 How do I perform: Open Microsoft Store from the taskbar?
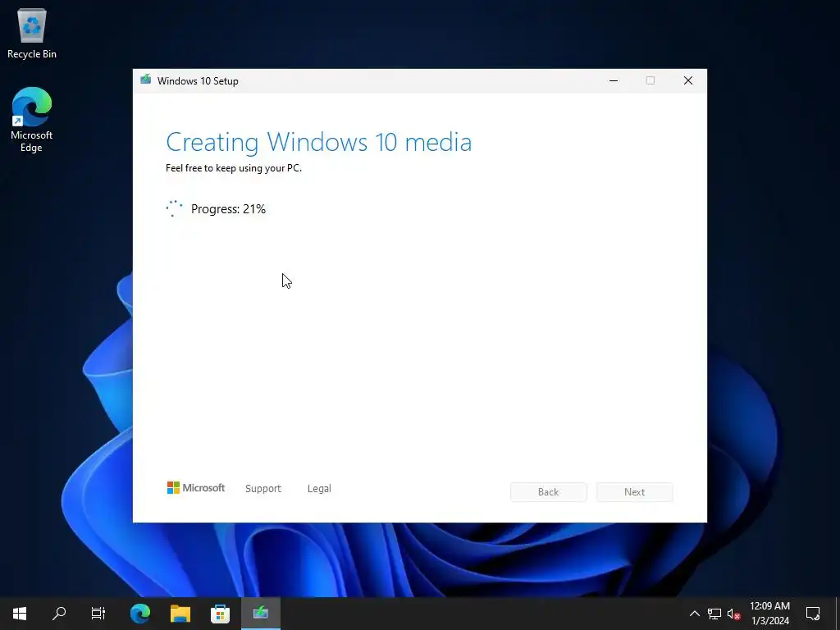click(x=220, y=613)
